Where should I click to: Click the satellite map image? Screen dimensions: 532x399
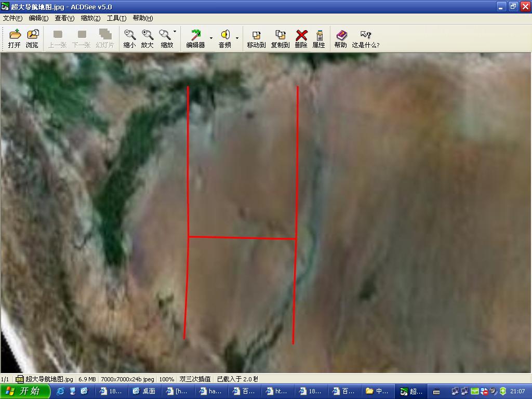point(265,212)
